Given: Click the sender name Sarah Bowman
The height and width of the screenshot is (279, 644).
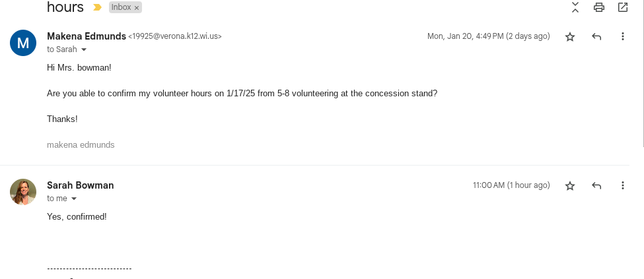Looking at the screenshot, I should [x=81, y=185].
